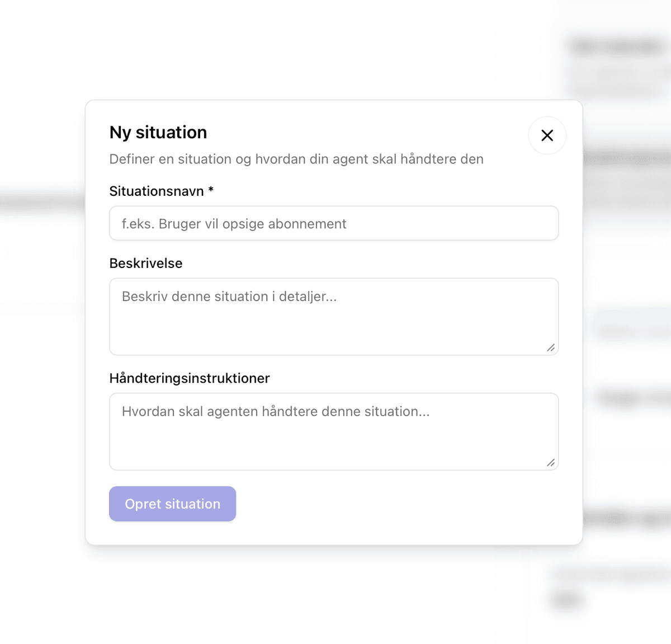Click the 'Hvordan skal agenten håndtere denne situation' placeholder
Screen dimensions: 671x644
tap(276, 411)
